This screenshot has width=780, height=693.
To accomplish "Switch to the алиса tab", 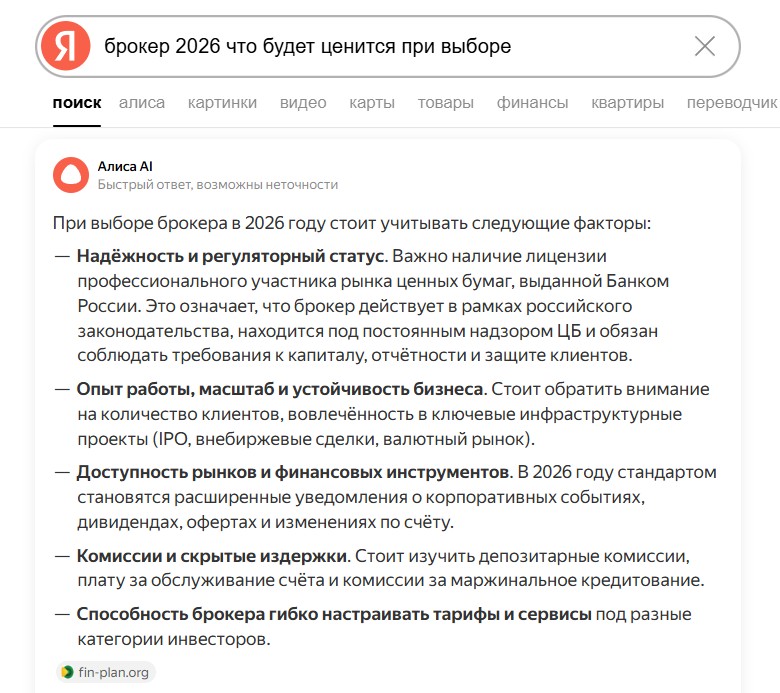I will click(x=142, y=102).
